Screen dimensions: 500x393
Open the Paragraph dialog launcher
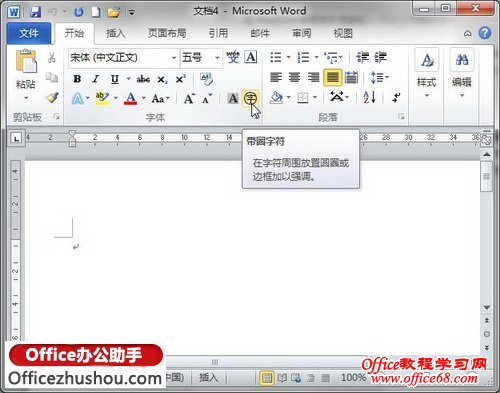pyautogui.click(x=401, y=117)
